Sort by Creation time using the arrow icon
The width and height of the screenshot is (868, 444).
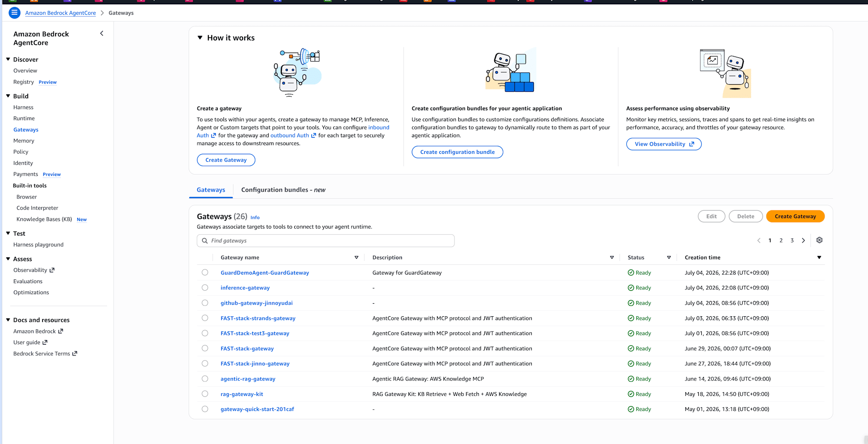click(819, 258)
